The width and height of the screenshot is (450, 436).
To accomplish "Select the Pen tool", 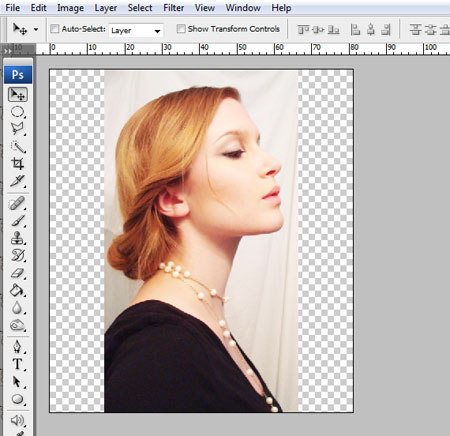I will (18, 347).
